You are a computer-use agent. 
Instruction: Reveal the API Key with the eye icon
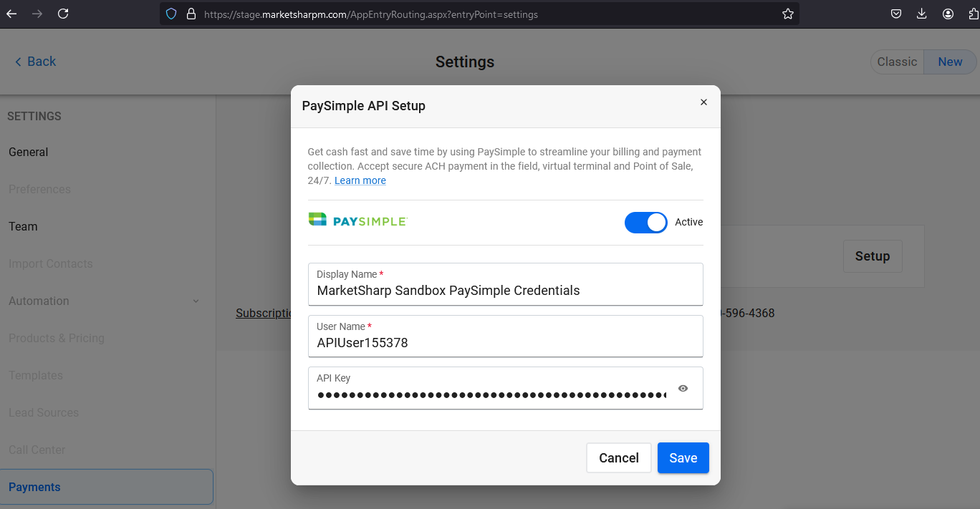pyautogui.click(x=683, y=389)
